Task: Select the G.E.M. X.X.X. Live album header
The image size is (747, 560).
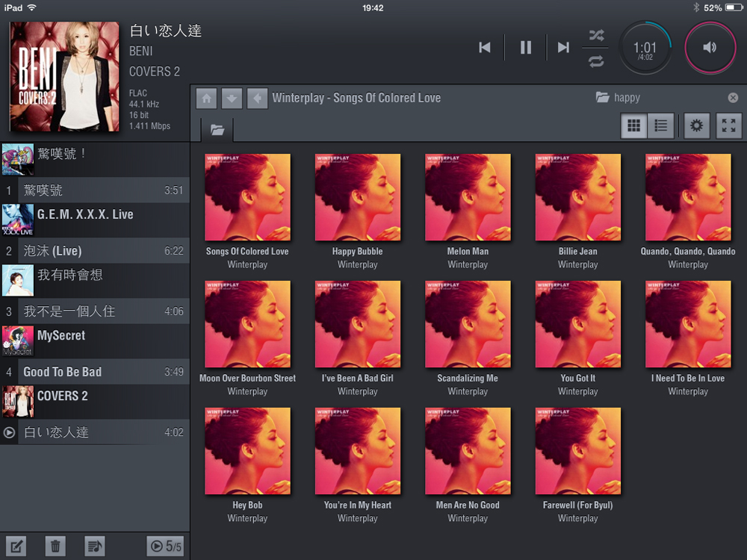Action: click(96, 220)
